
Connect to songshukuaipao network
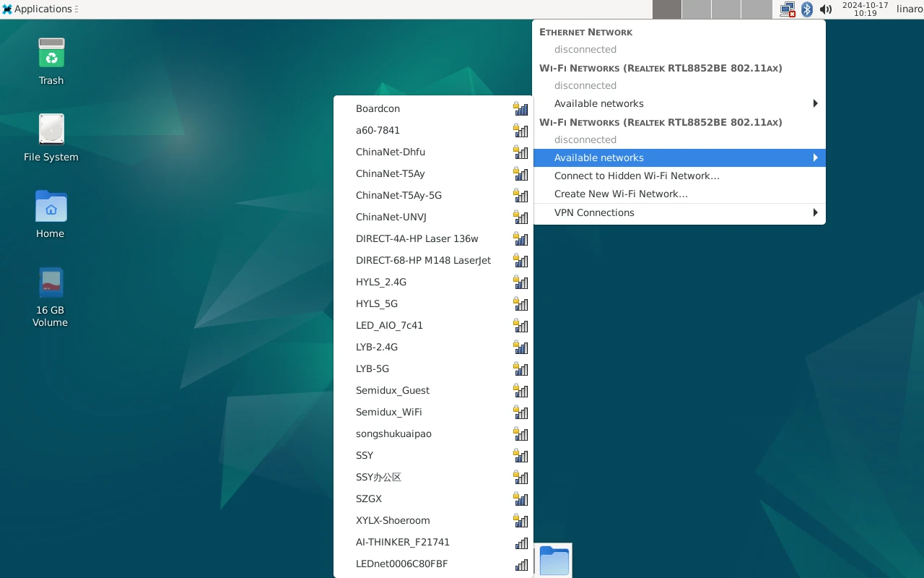coord(433,433)
